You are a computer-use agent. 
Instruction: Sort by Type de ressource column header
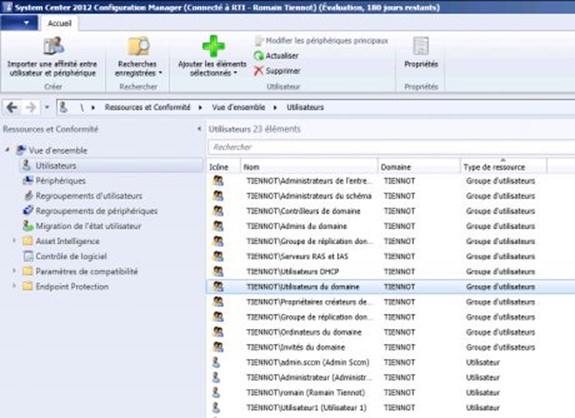pyautogui.click(x=503, y=167)
